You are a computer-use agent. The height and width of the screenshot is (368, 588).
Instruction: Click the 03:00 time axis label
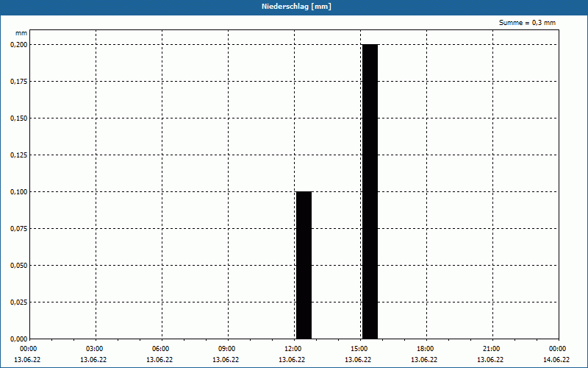95,349
